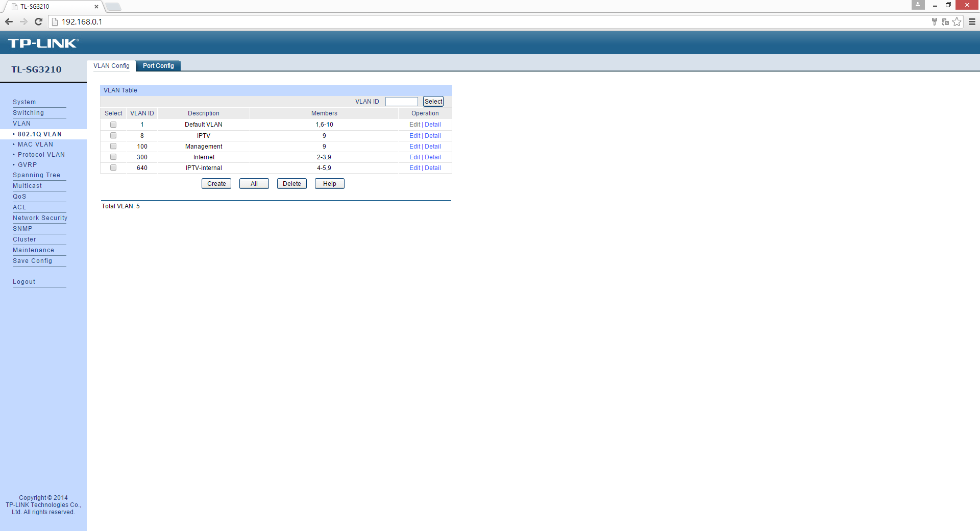Image resolution: width=980 pixels, height=531 pixels.
Task: Expand the Spanning Tree menu section
Action: click(x=36, y=175)
